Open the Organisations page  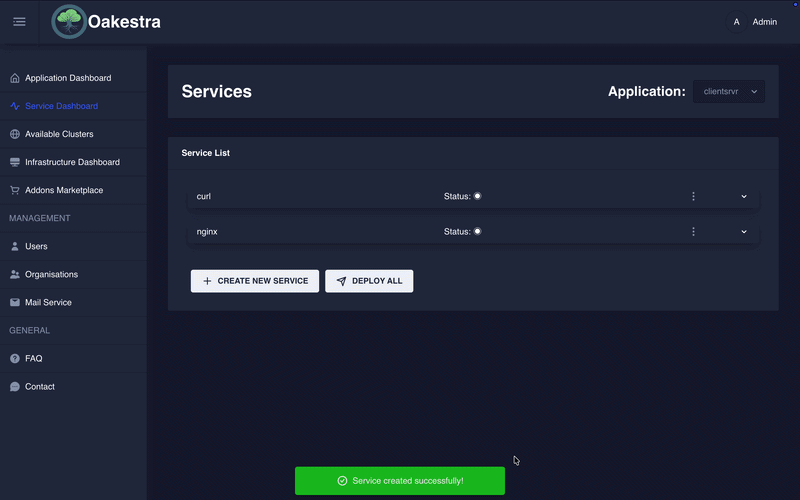coord(51,274)
